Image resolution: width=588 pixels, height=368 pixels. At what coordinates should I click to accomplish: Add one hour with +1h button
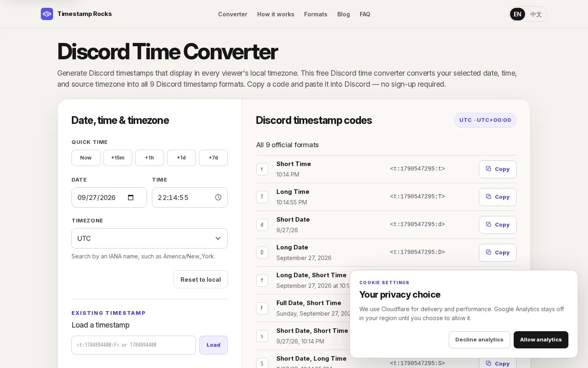[x=149, y=158]
